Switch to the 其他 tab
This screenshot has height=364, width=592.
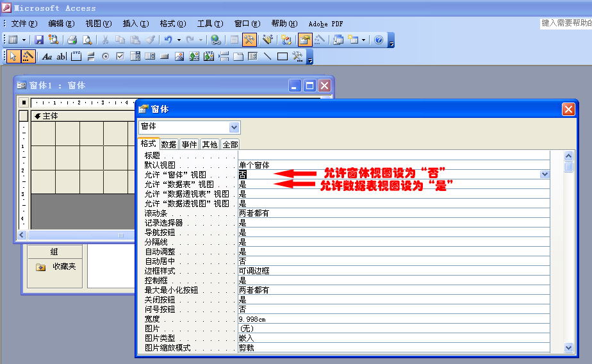point(210,145)
